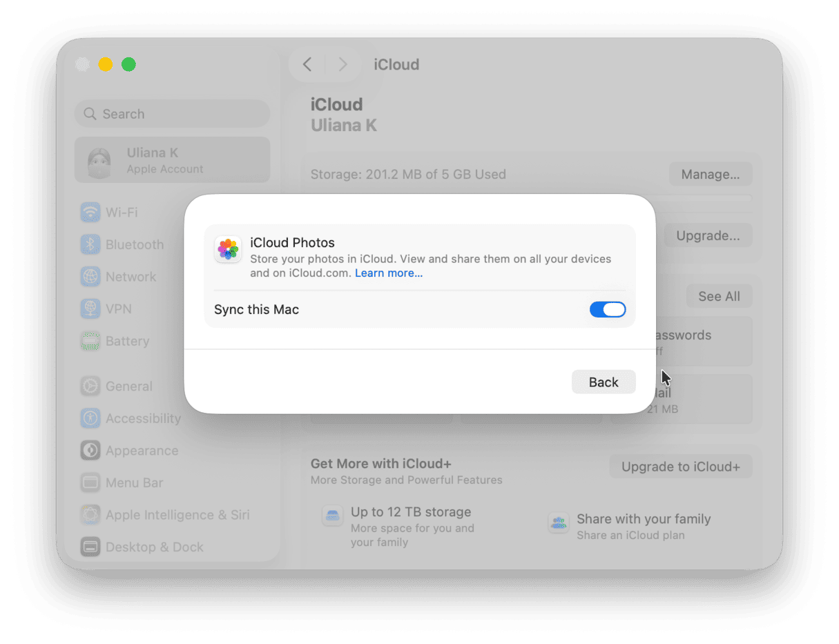Click See All apps using iCloud
Image resolution: width=839 pixels, height=644 pixels.
(719, 296)
